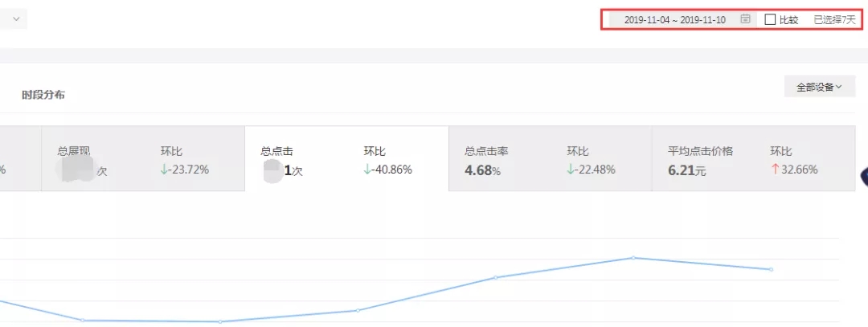
Task: Enable the 比较 checkbox
Action: (770, 19)
